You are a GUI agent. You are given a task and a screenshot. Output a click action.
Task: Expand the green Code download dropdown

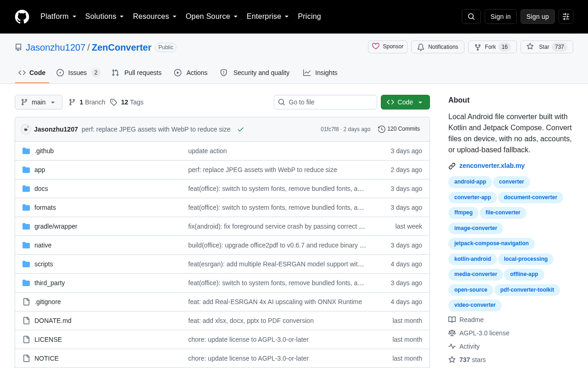pos(405,102)
